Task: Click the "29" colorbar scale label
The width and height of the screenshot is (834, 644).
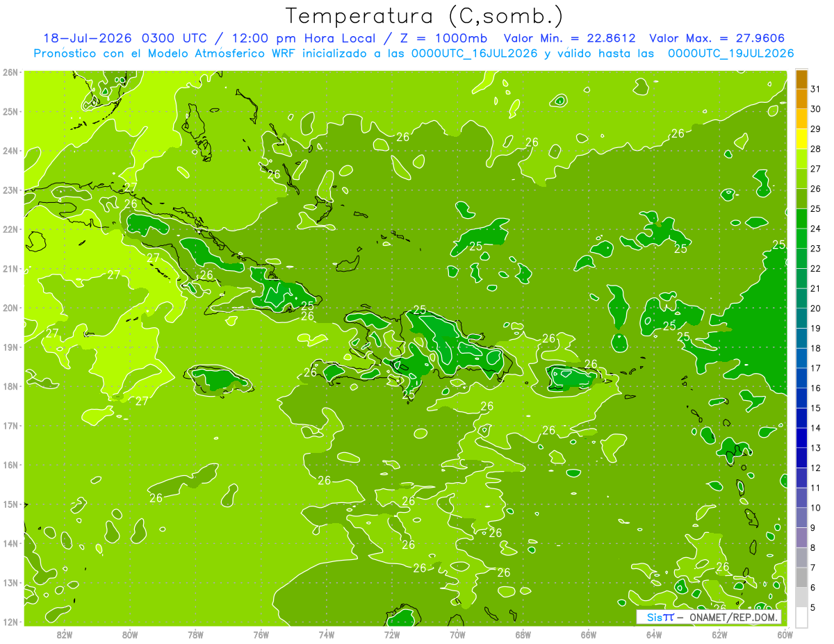Action: coord(815,129)
